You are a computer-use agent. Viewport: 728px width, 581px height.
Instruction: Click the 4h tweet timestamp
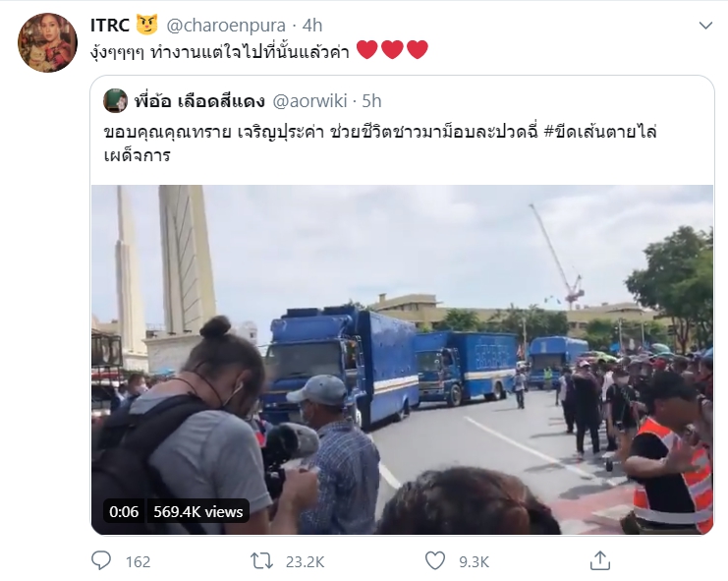[312, 26]
